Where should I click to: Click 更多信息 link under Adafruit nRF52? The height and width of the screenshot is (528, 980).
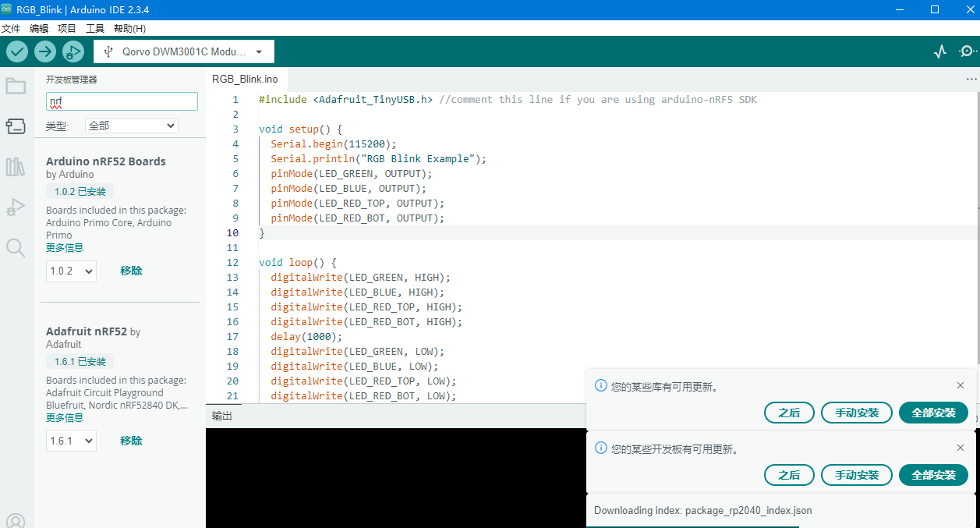tap(65, 417)
